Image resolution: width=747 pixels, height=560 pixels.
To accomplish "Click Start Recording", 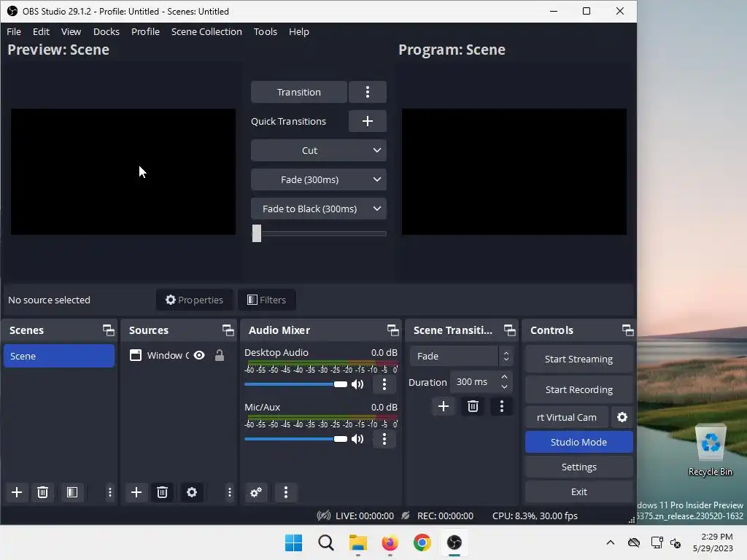I will (x=578, y=389).
